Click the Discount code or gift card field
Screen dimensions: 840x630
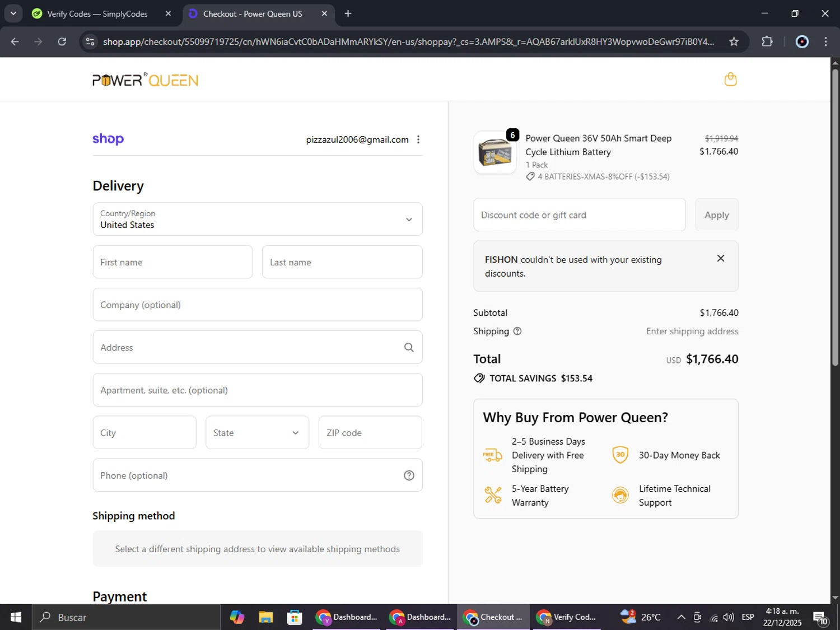pos(580,214)
